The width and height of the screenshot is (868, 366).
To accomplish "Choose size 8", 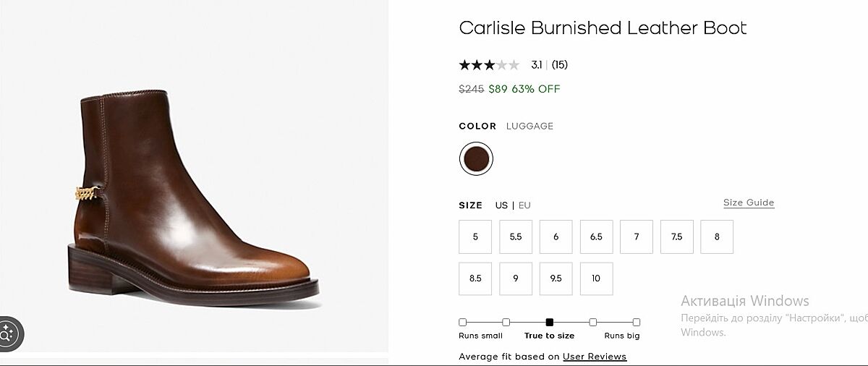I will pos(717,237).
